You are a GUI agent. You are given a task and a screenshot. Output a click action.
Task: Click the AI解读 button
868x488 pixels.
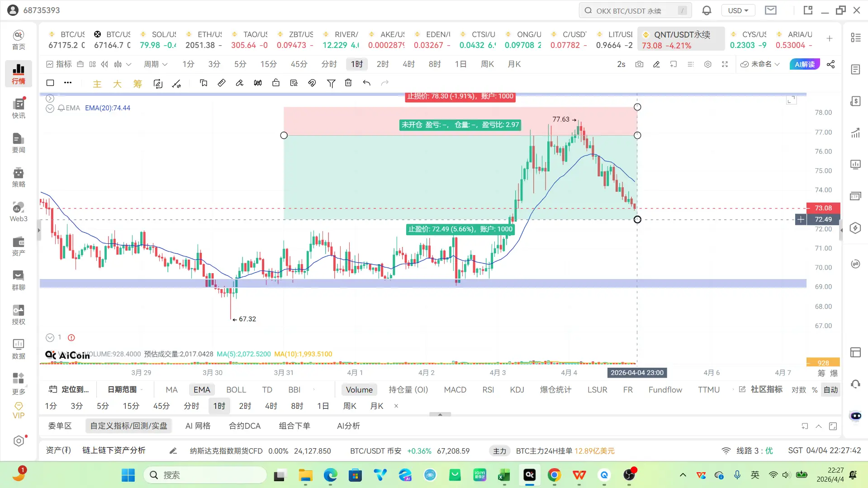pos(804,64)
